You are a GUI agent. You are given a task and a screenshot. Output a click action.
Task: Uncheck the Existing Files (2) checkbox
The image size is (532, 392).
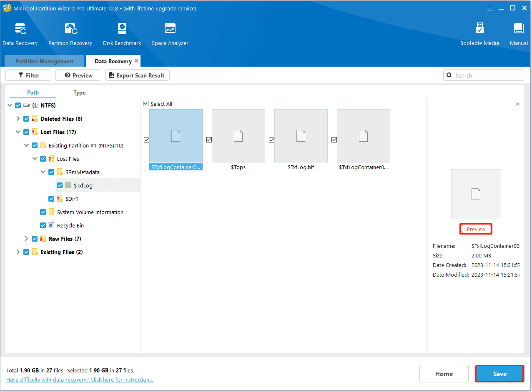pyautogui.click(x=26, y=252)
